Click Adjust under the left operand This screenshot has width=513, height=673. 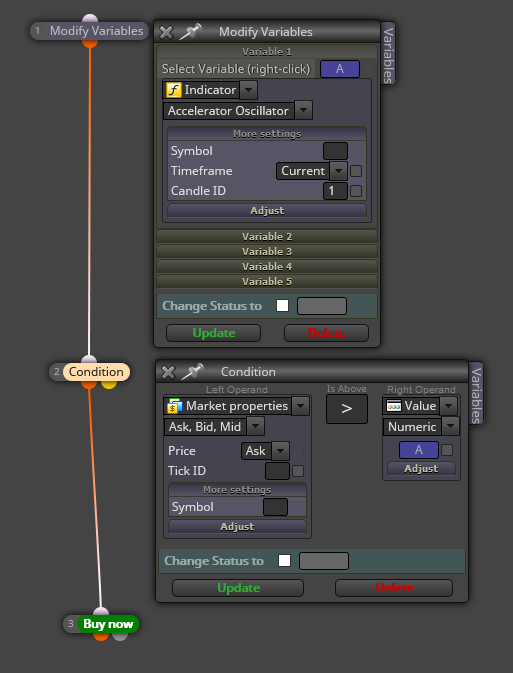pyautogui.click(x=237, y=526)
